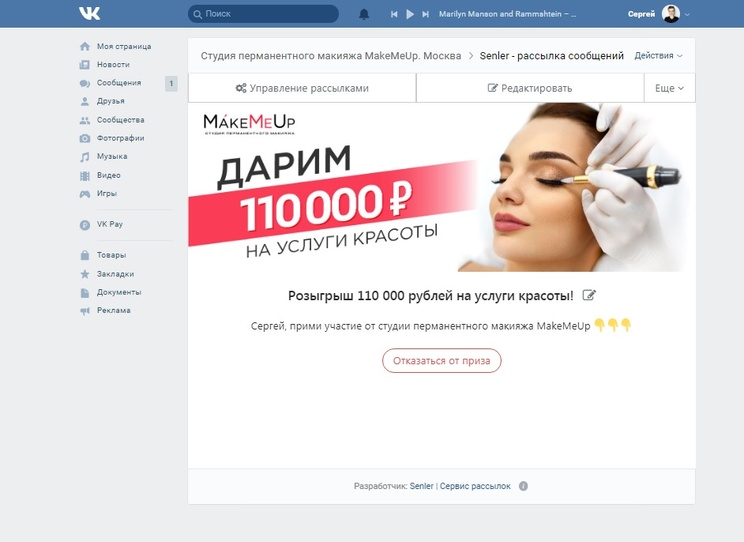Click the Закладки star icon
Image resolution: width=744 pixels, height=542 pixels.
[85, 274]
